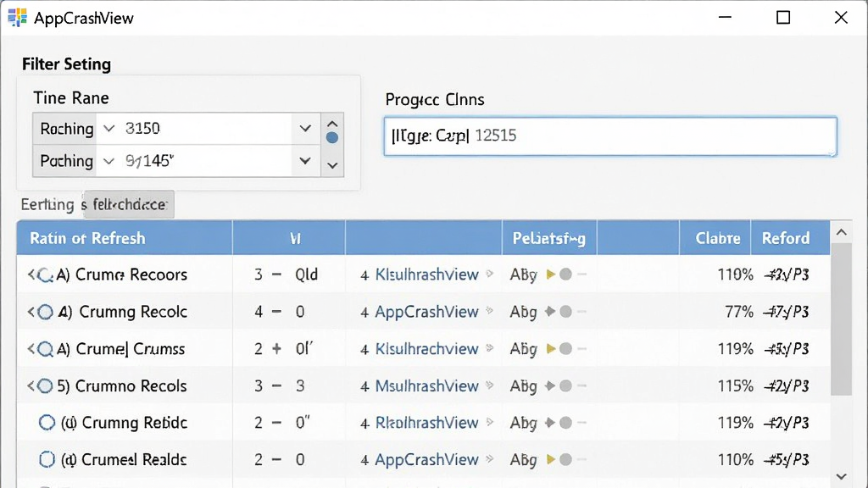Image resolution: width=868 pixels, height=488 pixels.
Task: Sort by the Reford column header
Action: 790,238
